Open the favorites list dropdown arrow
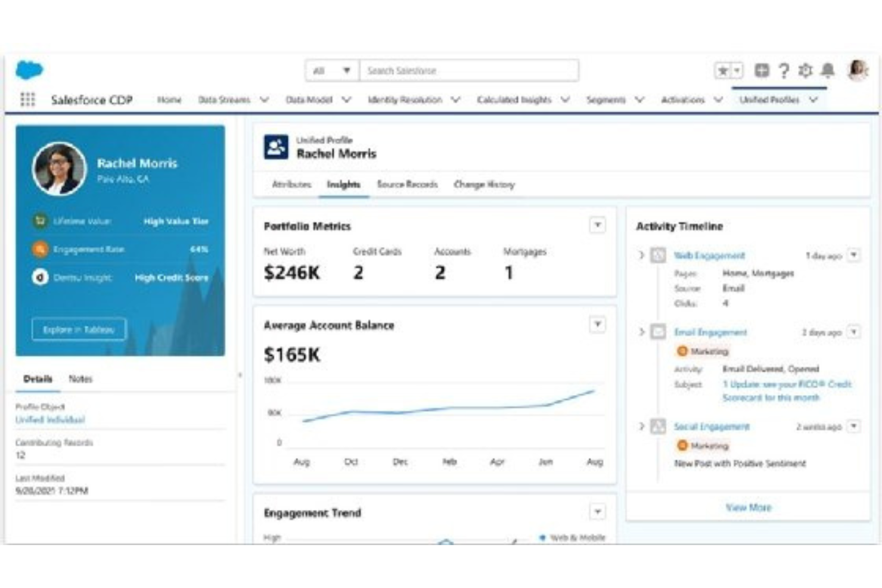 737,71
